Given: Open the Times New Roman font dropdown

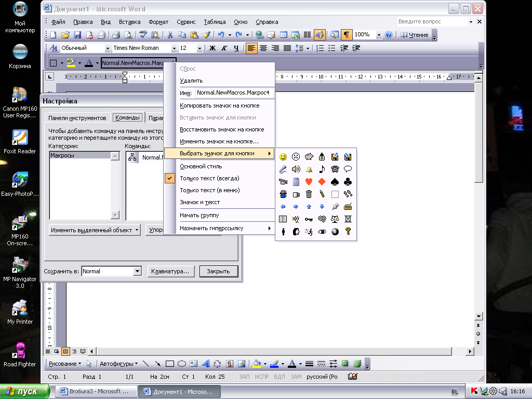Looking at the screenshot, I should 174,48.
